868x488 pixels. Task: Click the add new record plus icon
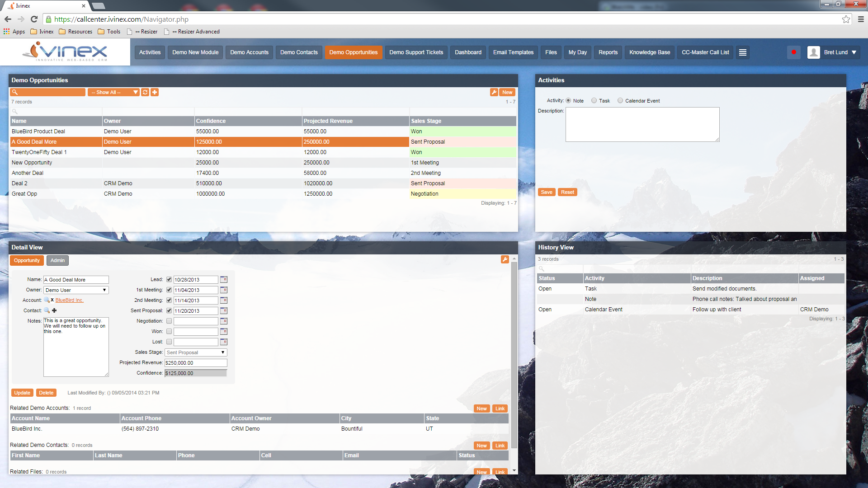pos(154,92)
